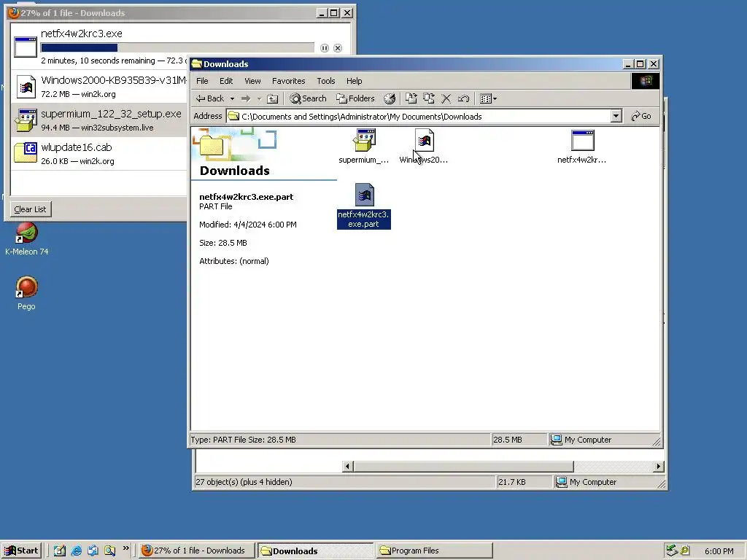Click the Move To toolbar icon

click(411, 98)
